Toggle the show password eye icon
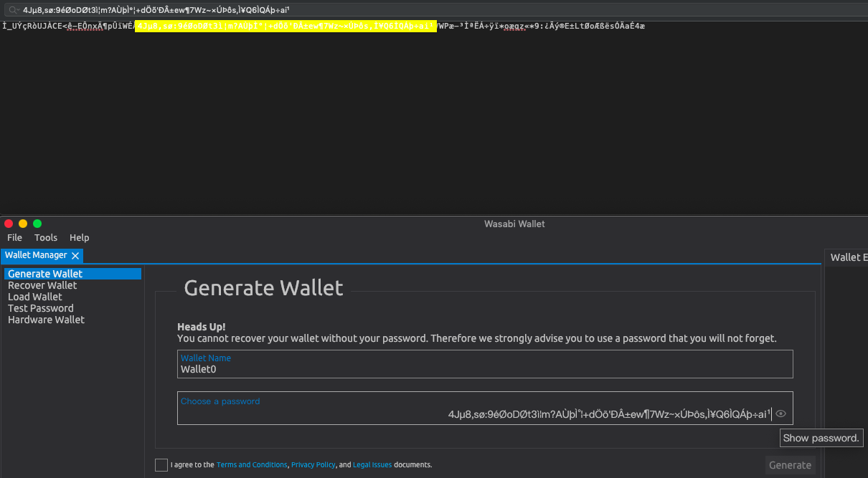Image resolution: width=868 pixels, height=478 pixels. point(780,414)
